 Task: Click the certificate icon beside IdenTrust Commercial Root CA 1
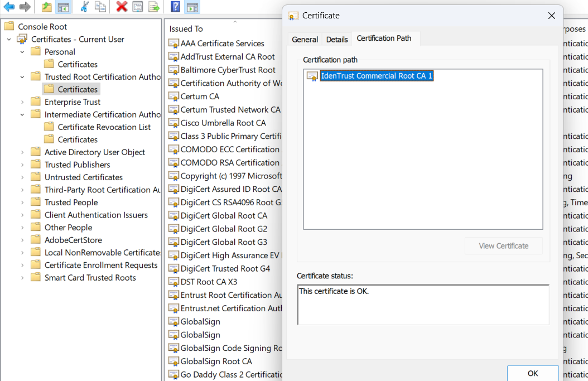312,76
